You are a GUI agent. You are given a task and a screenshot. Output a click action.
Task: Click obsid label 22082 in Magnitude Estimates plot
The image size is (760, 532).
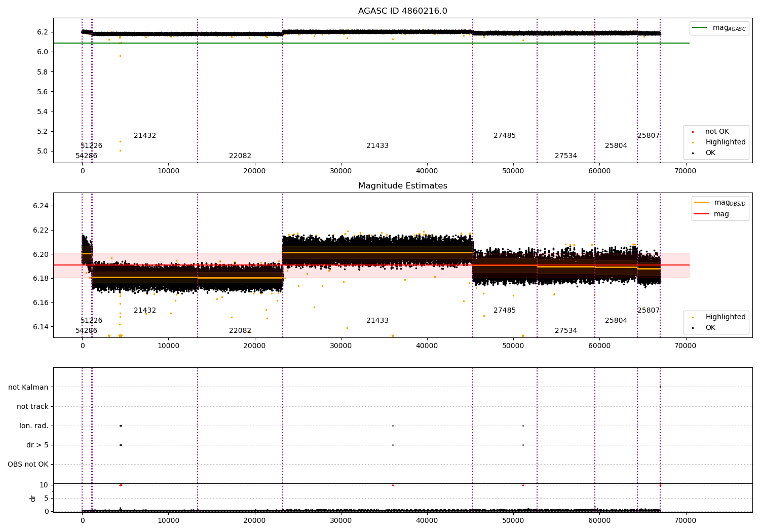pyautogui.click(x=240, y=331)
